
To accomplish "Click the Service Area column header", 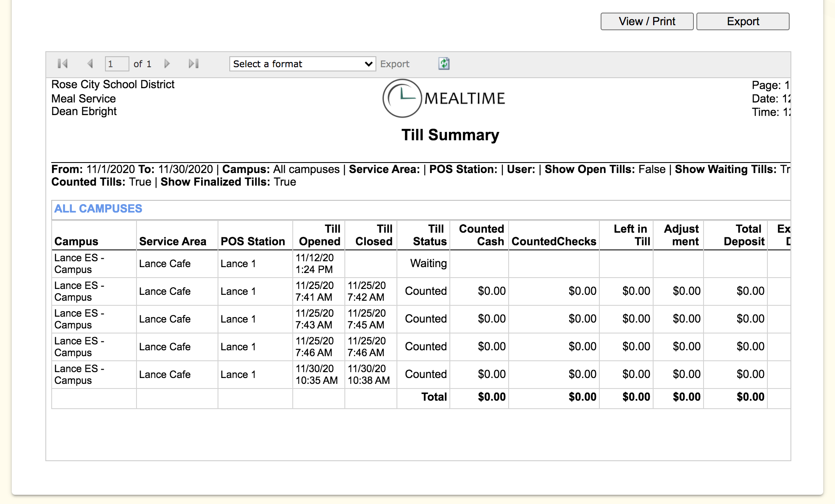I will (173, 241).
